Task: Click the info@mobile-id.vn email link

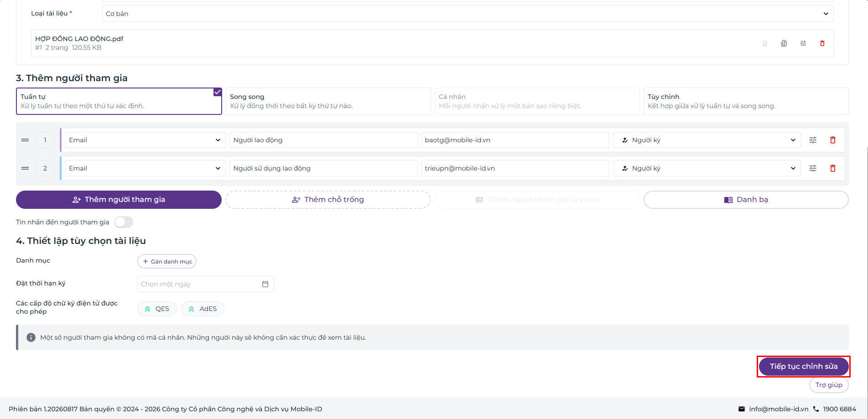Action: click(x=779, y=409)
